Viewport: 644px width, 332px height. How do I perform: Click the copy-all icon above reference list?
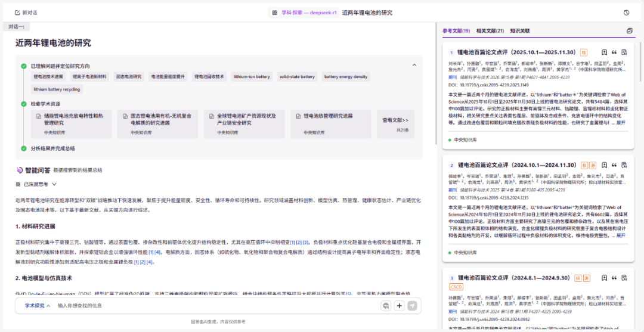click(630, 31)
